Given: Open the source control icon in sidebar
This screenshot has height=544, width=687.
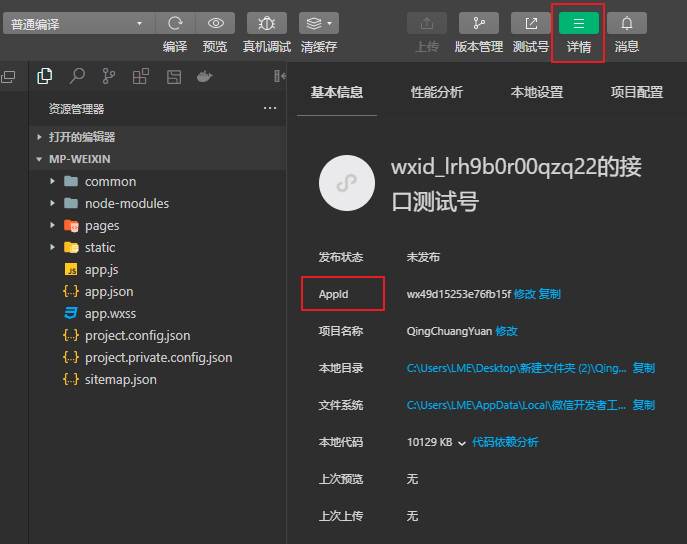Looking at the screenshot, I should [109, 76].
